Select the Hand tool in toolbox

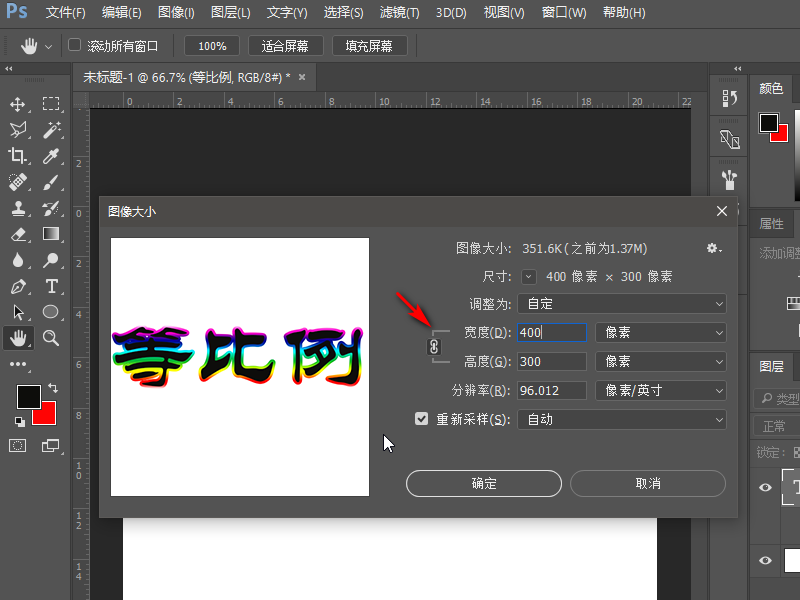(x=18, y=338)
